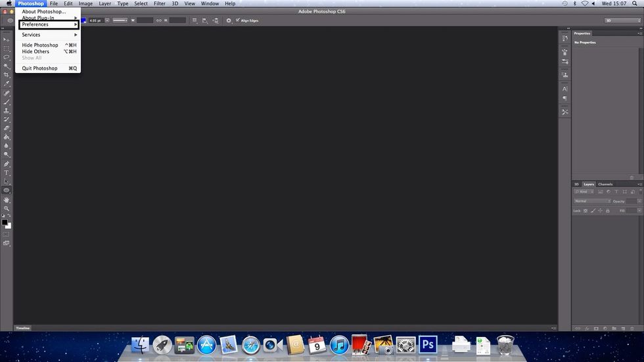Image resolution: width=644 pixels, height=362 pixels.
Task: Select the Type tool
Action: tap(6, 173)
